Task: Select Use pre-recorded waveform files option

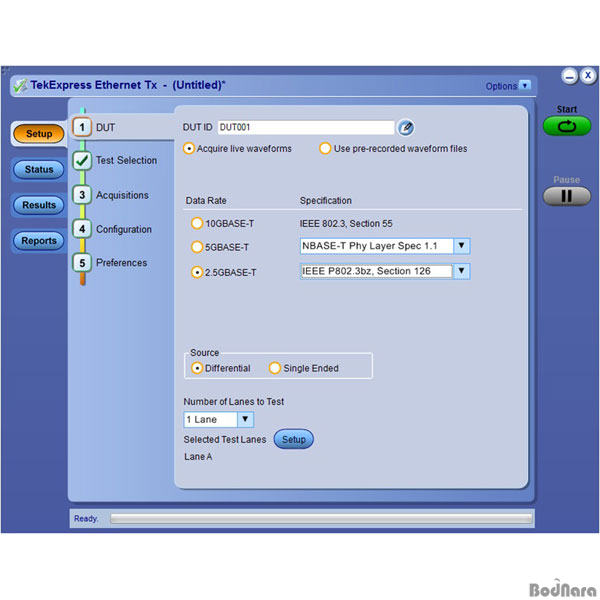Action: tap(325, 148)
